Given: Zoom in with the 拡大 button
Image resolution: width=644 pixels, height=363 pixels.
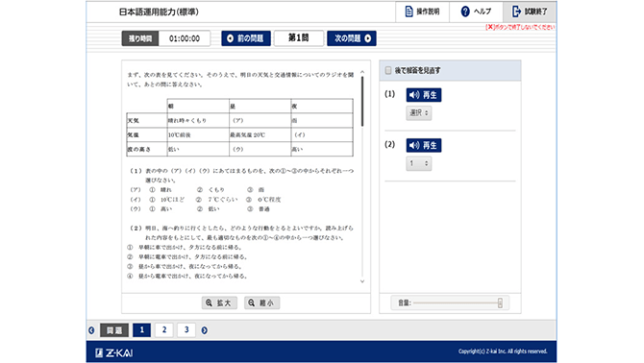Looking at the screenshot, I should (x=219, y=303).
